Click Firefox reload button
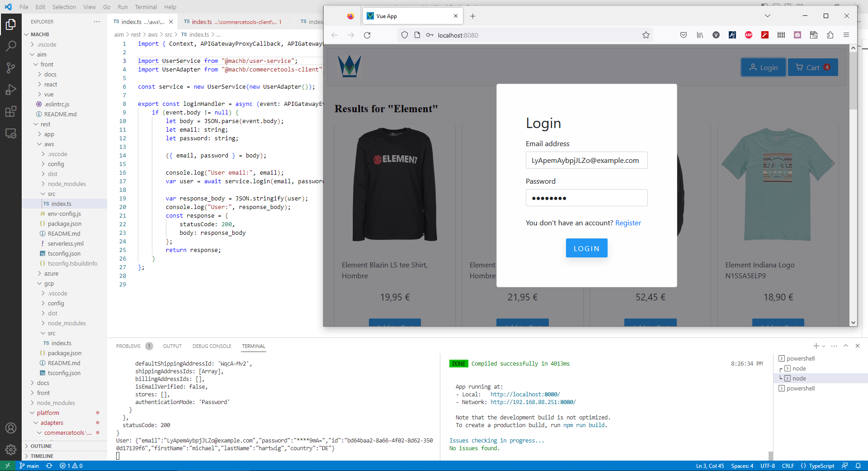868x471 pixels. coord(367,35)
